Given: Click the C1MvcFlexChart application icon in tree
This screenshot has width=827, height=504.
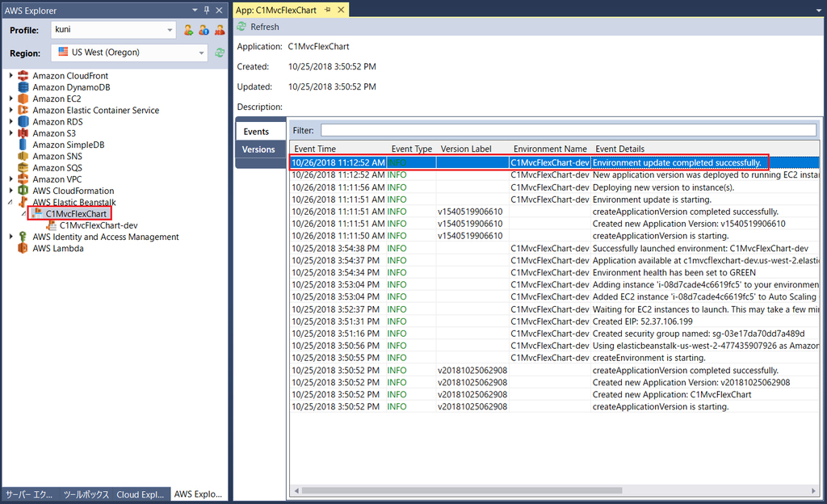Looking at the screenshot, I should click(x=37, y=213).
